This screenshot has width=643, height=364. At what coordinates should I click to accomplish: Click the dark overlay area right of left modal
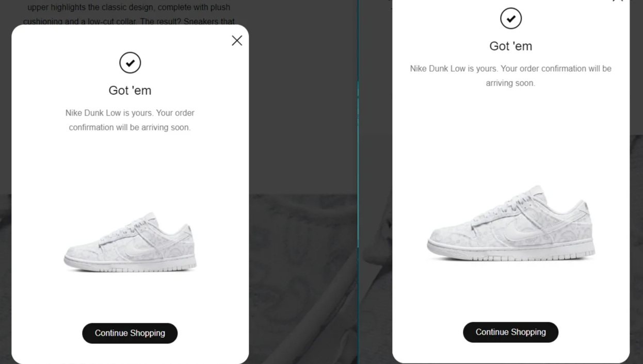click(303, 98)
